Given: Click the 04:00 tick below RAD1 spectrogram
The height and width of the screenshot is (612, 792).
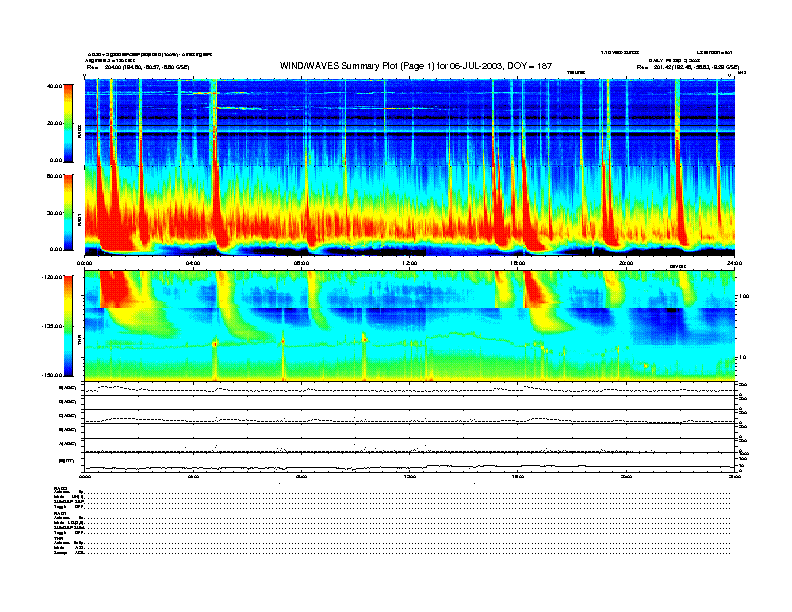Looking at the screenshot, I should (x=193, y=263).
